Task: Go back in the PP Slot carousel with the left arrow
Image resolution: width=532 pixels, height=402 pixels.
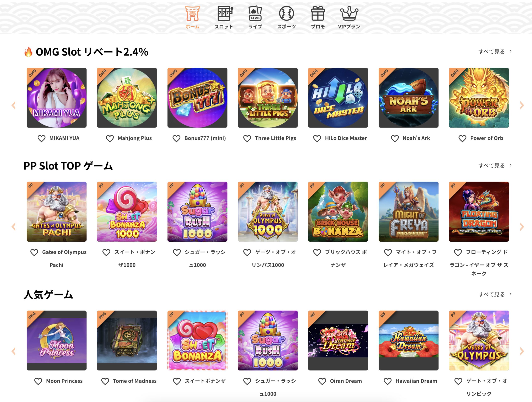Action: coord(14,226)
